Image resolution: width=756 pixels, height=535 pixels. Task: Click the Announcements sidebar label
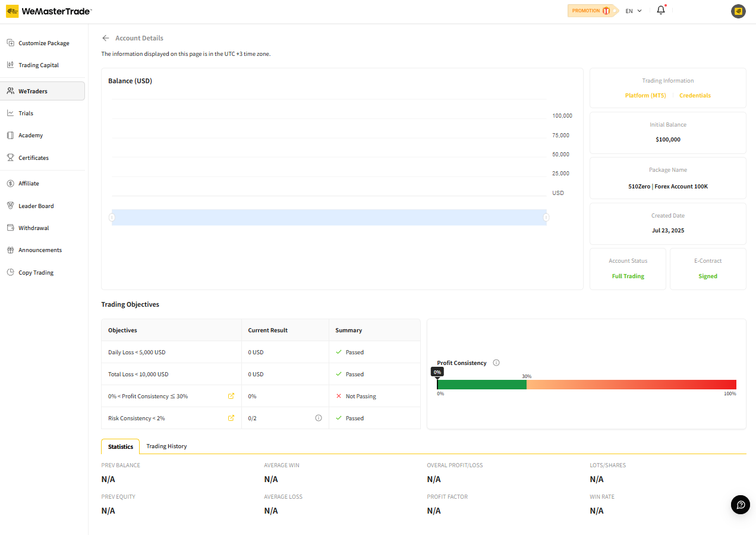click(40, 250)
